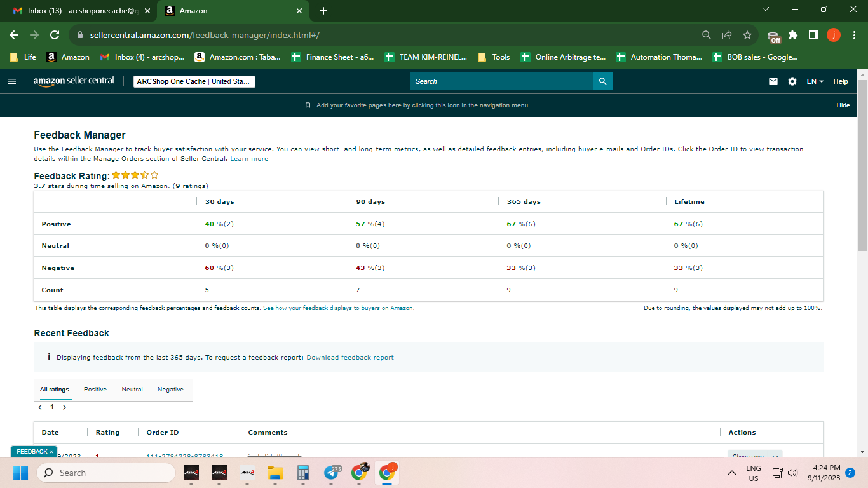Click the browser address bar URL
The width and height of the screenshot is (868, 488).
coord(205,35)
